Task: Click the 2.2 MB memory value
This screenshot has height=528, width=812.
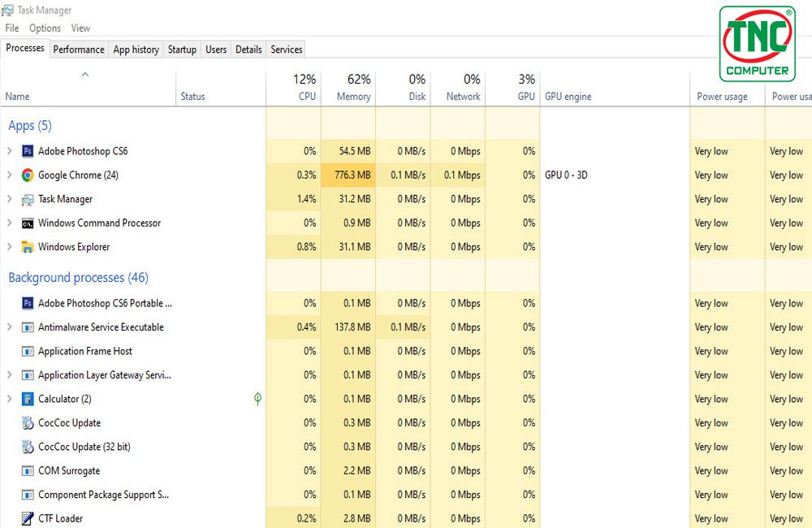Action: tap(356, 471)
